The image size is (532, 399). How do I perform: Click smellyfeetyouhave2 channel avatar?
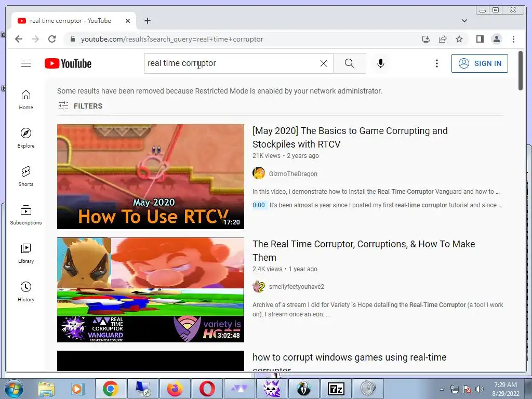pyautogui.click(x=259, y=286)
